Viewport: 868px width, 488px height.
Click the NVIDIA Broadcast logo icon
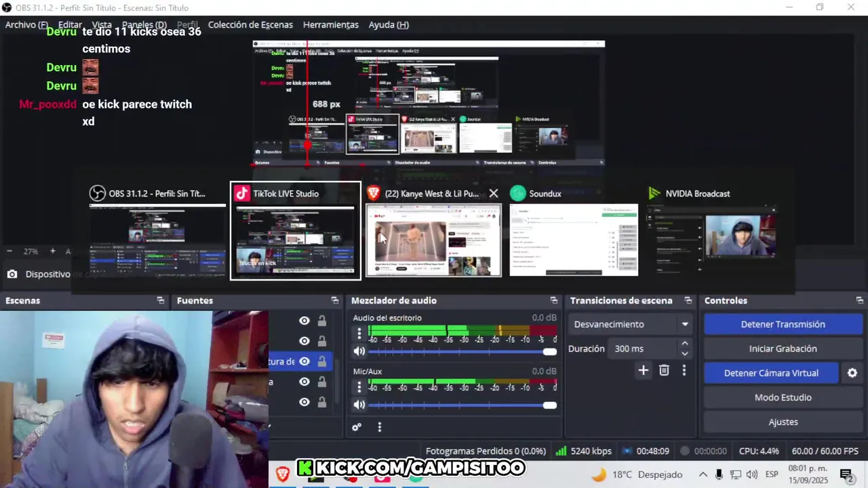click(x=654, y=193)
